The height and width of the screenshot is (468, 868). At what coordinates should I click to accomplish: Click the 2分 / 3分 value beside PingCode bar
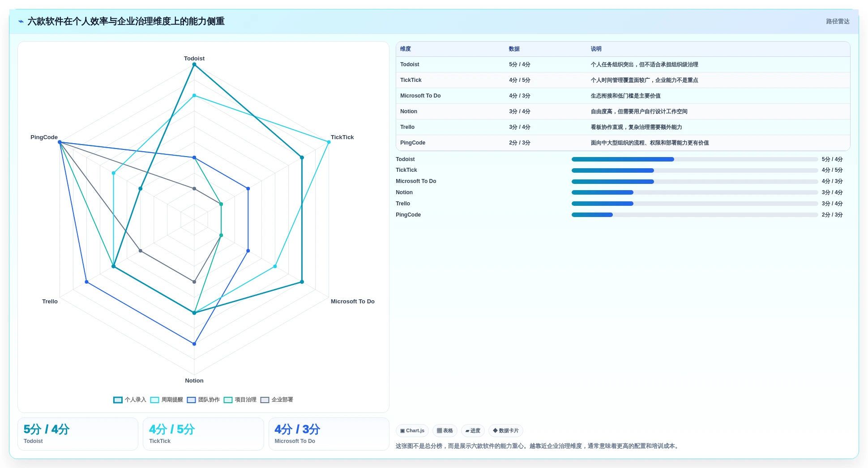coord(832,215)
